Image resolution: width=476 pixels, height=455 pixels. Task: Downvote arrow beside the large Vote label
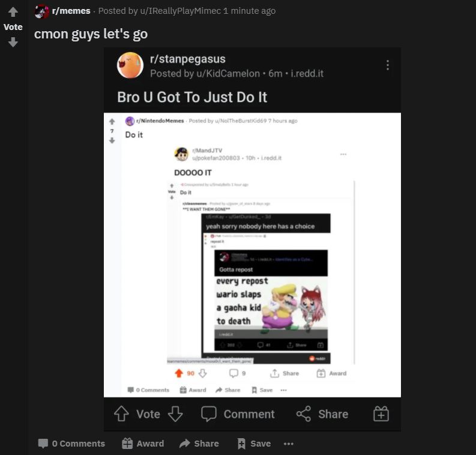(175, 414)
